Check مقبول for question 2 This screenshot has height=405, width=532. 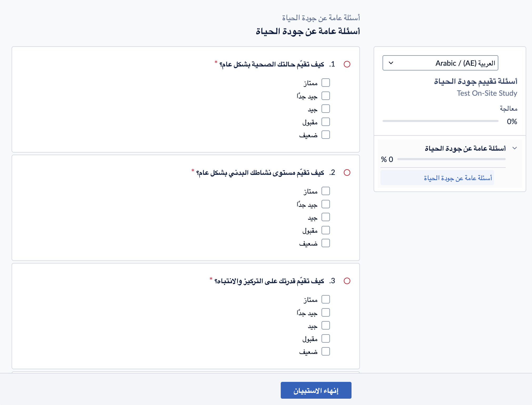tap(326, 230)
